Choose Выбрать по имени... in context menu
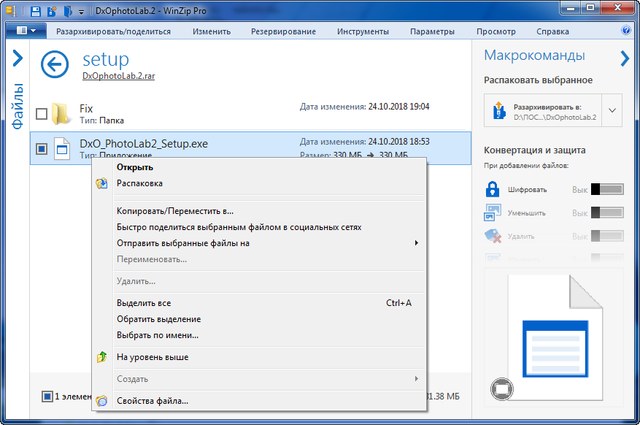 click(260, 335)
